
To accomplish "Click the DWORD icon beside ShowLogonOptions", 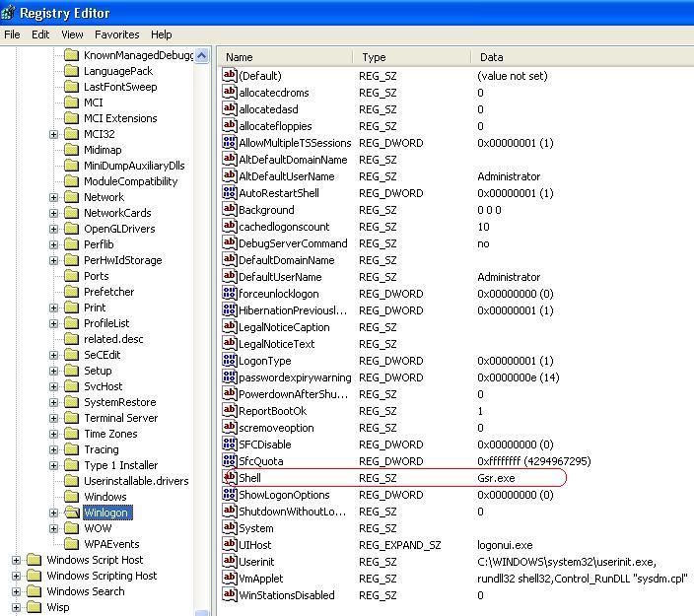I will 230,495.
